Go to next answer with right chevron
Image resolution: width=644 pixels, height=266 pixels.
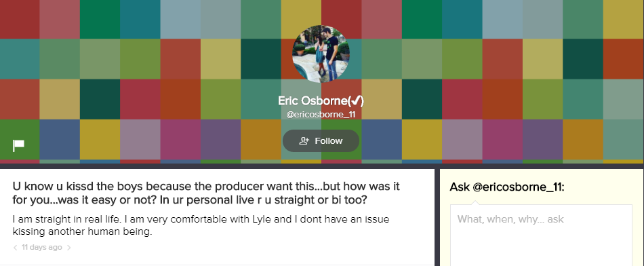tap(68, 248)
